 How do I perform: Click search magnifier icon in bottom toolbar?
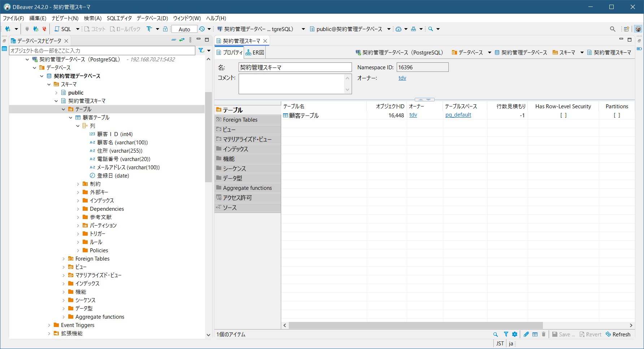coord(496,335)
